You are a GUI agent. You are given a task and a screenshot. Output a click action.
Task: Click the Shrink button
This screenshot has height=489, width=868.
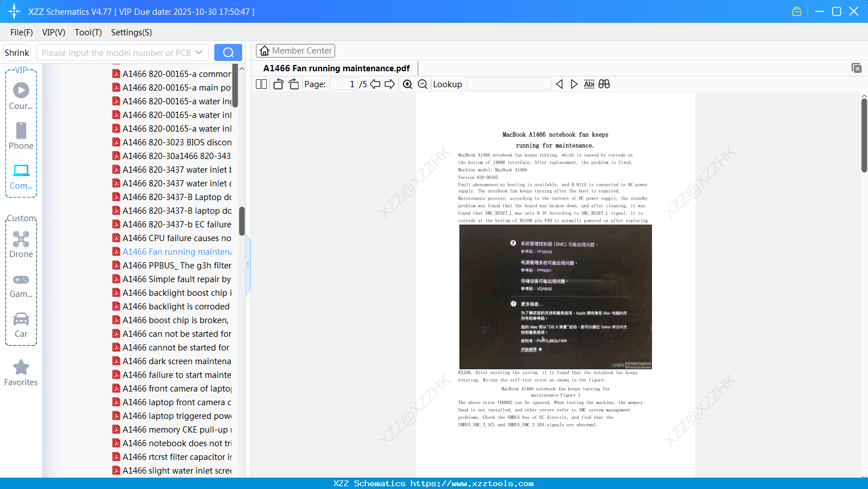[x=17, y=52]
